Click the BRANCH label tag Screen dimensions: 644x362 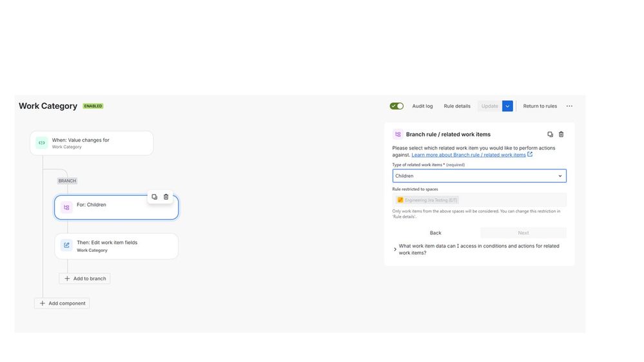67,180
